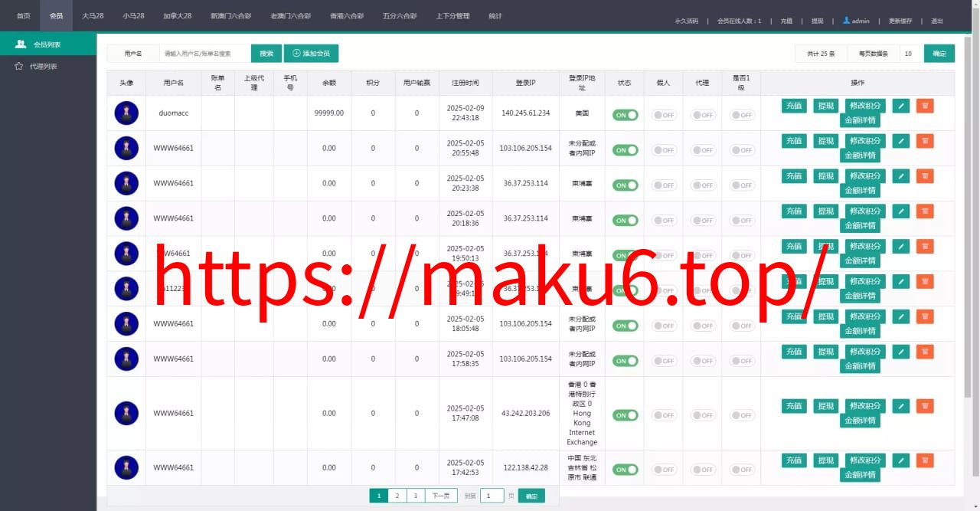
Task: Click the 会员列表 people icon in sidebar
Action: pyautogui.click(x=21, y=44)
